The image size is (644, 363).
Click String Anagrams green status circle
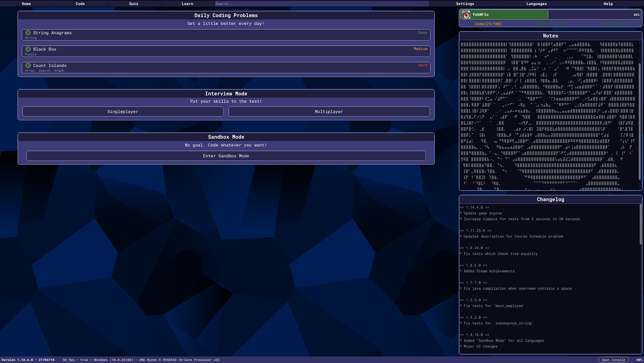28,33
